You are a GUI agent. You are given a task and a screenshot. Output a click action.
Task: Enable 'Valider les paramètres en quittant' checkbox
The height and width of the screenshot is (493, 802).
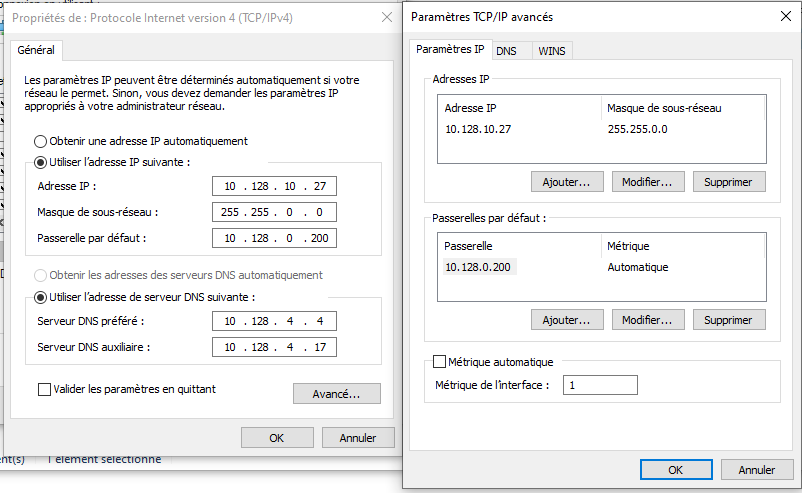[x=44, y=389]
